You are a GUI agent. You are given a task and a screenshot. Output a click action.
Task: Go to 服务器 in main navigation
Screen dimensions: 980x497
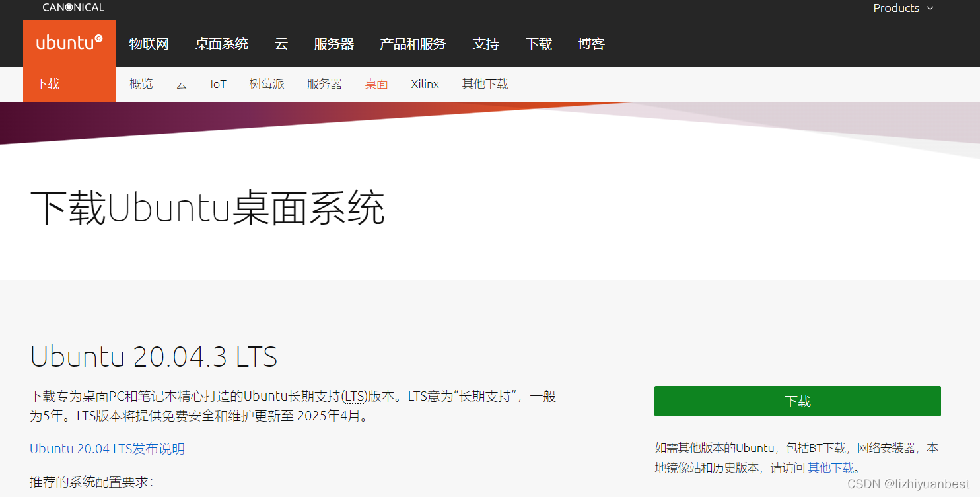click(x=334, y=44)
